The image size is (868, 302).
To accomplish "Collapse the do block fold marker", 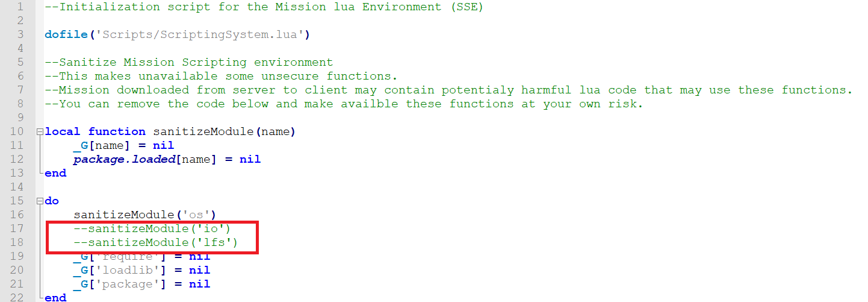I will pyautogui.click(x=40, y=201).
